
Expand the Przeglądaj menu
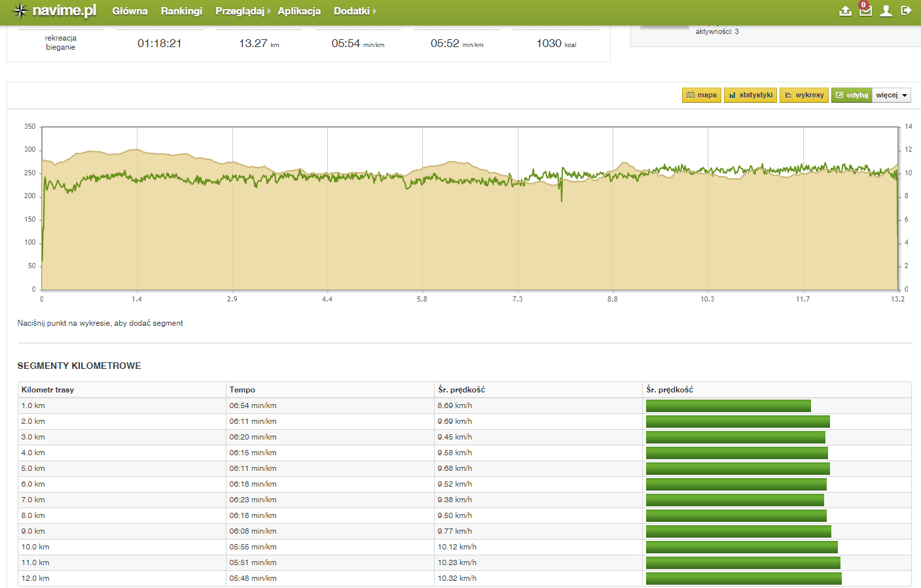[242, 11]
